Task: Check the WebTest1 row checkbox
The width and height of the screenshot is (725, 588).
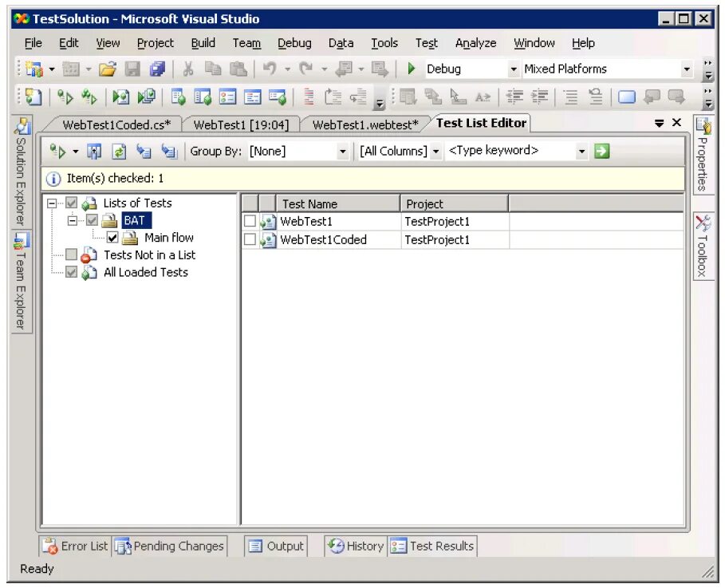Action: 250,221
